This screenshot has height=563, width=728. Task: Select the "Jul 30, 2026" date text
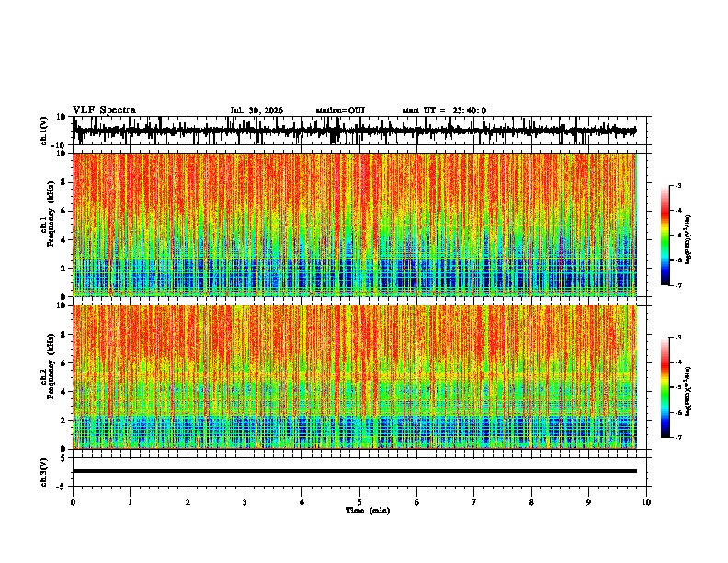(x=256, y=110)
